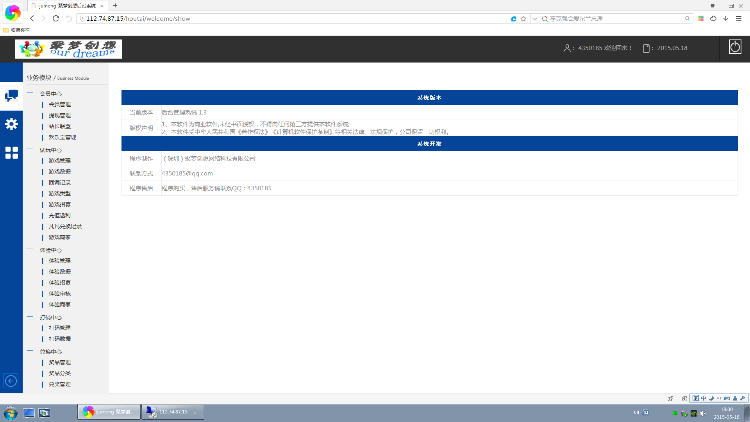Click the our dream logo
Image resolution: width=750 pixels, height=422 pixels.
point(68,49)
